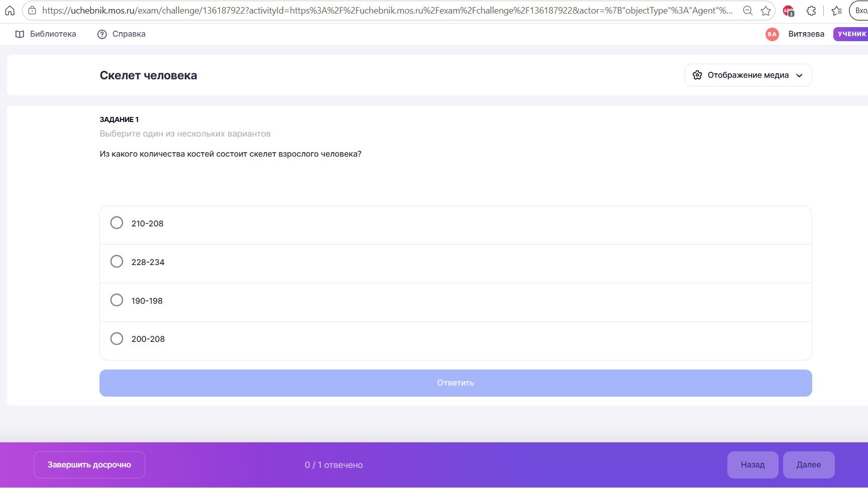
Task: Choose the 200-208 radio button
Action: (x=117, y=339)
